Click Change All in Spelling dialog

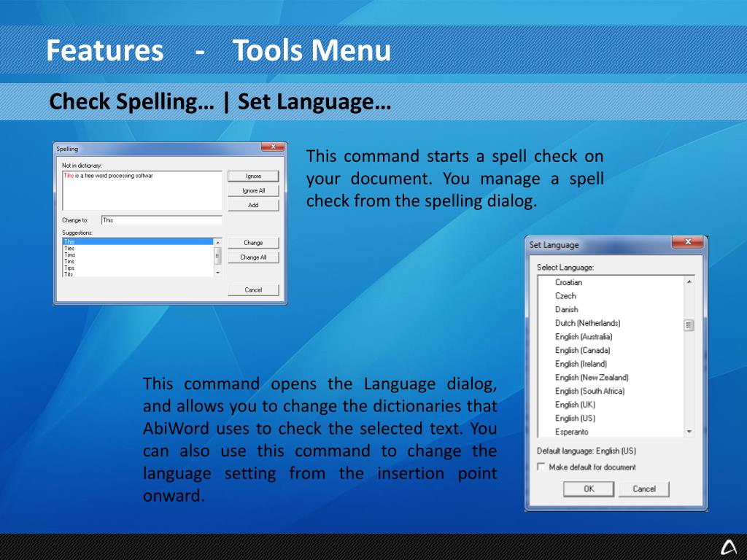point(253,257)
